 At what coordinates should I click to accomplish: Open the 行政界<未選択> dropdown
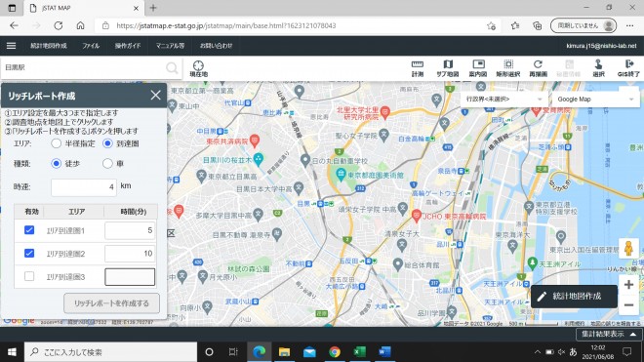point(503,99)
